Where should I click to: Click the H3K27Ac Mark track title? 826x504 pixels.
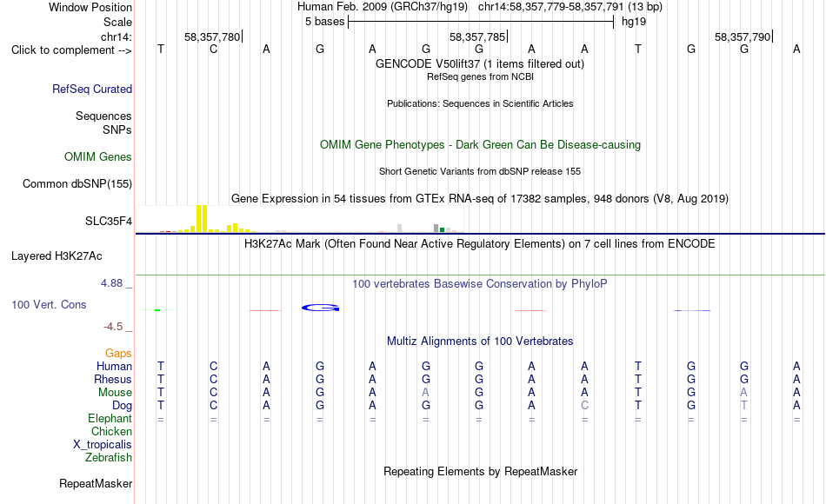480,244
